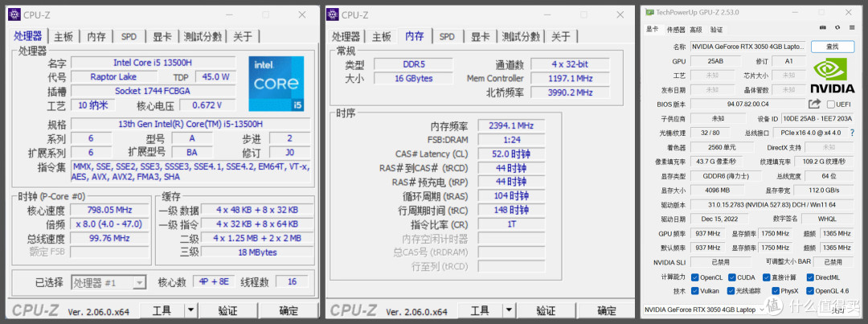Click CPU-Z title icon in processor window
The height and width of the screenshot is (324, 868).
[14, 14]
